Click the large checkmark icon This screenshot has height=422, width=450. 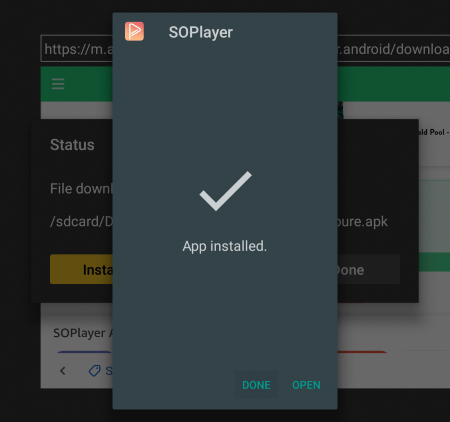point(225,191)
